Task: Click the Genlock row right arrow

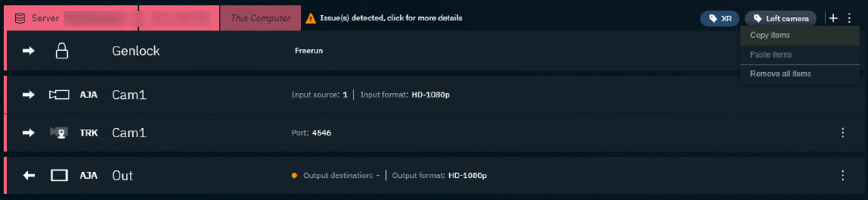Action: [28, 51]
